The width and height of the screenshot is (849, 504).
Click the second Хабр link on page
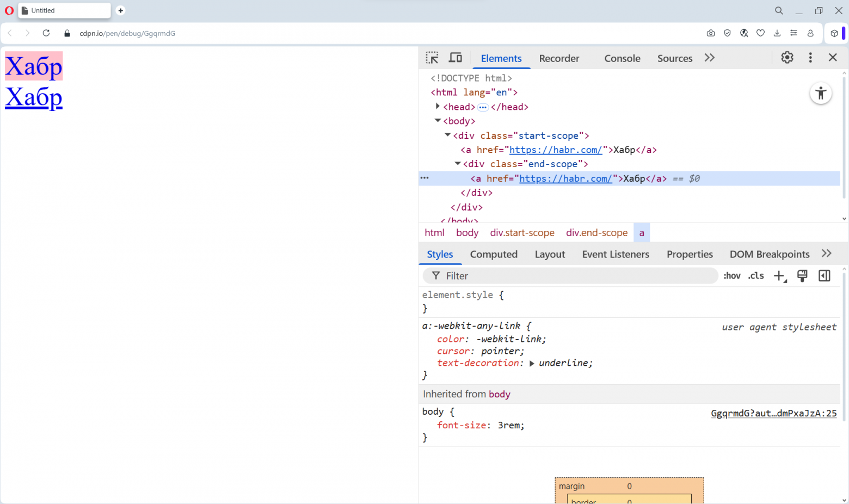pyautogui.click(x=34, y=97)
